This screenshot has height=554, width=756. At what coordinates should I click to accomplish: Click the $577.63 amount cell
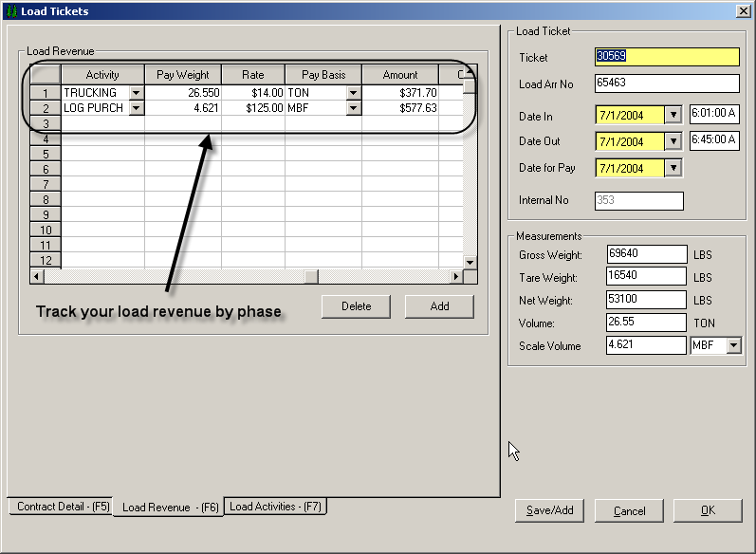pos(400,108)
